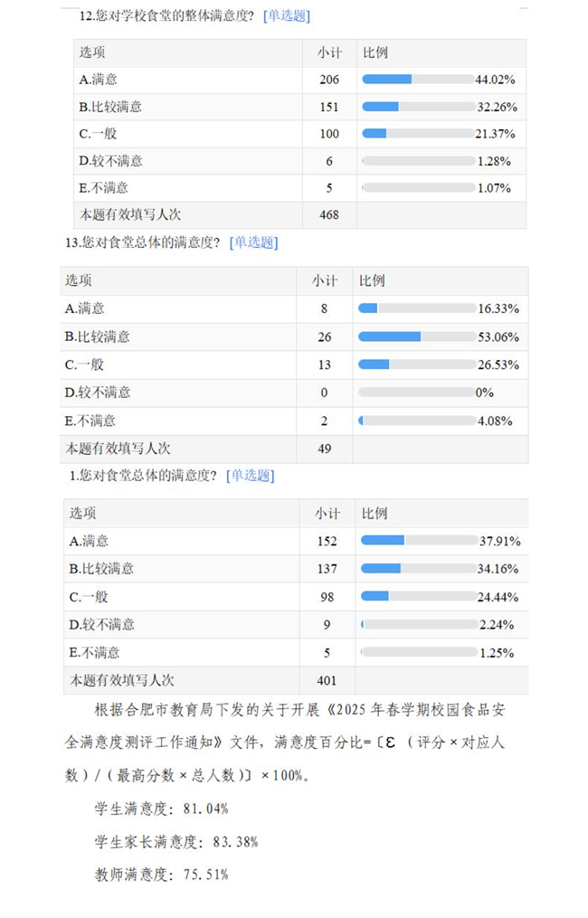Image resolution: width=588 pixels, height=918 pixels.
Task: Select the count cell showing 206
Action: pos(329,80)
